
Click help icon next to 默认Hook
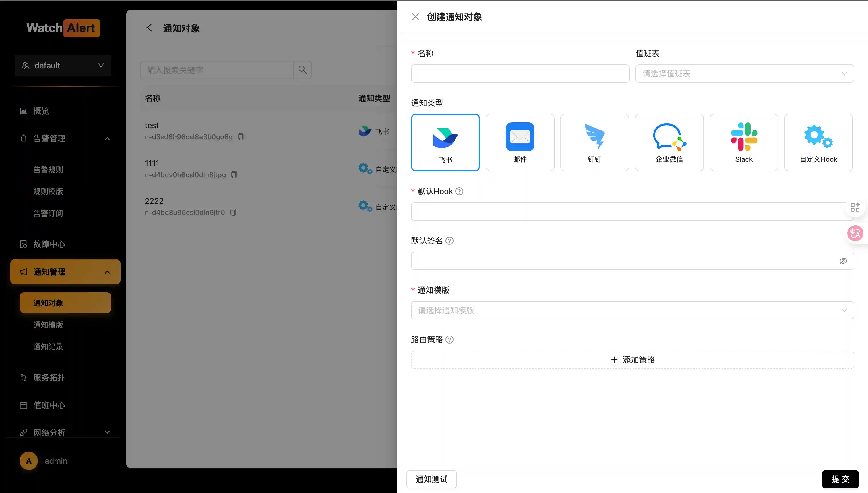459,191
